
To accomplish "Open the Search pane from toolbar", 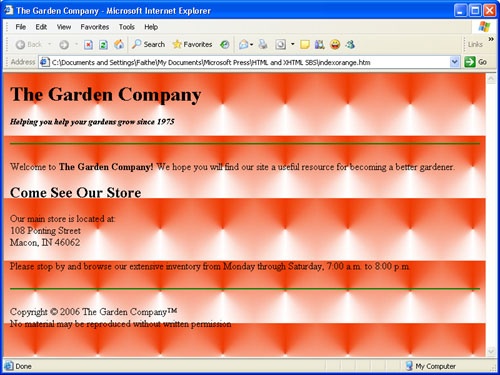I will click(x=148, y=44).
